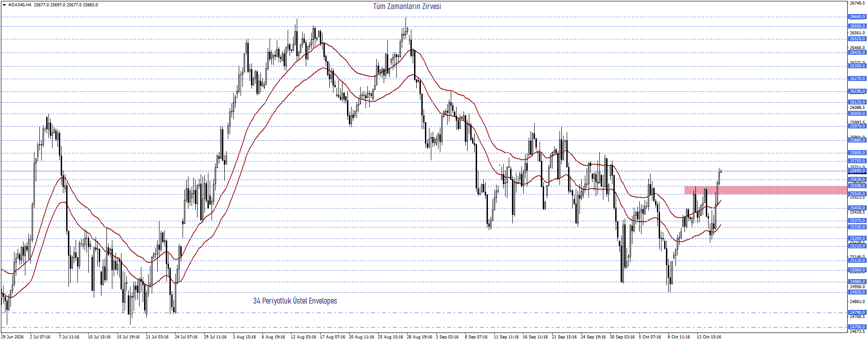This screenshot has width=868, height=342.
Task: Click the '21 Jul 03:16' time axis label
Action: point(157,337)
